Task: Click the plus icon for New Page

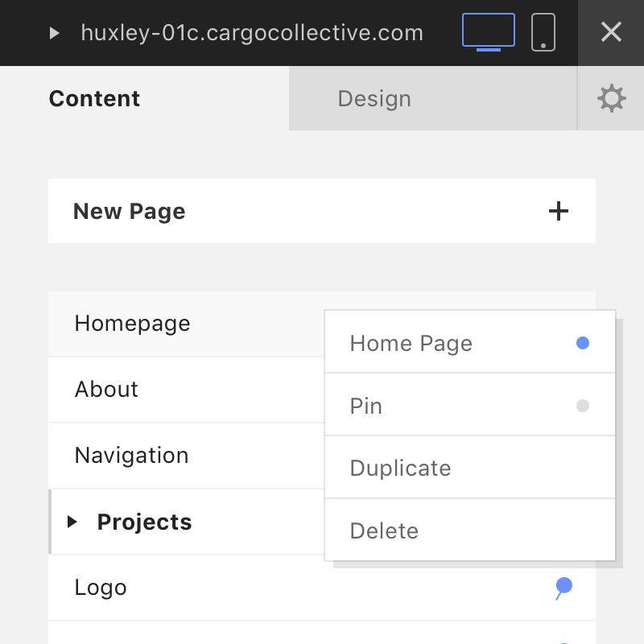Action: tap(558, 211)
